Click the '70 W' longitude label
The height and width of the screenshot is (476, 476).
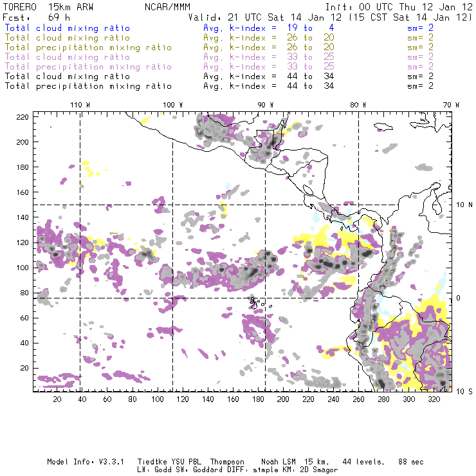click(451, 105)
